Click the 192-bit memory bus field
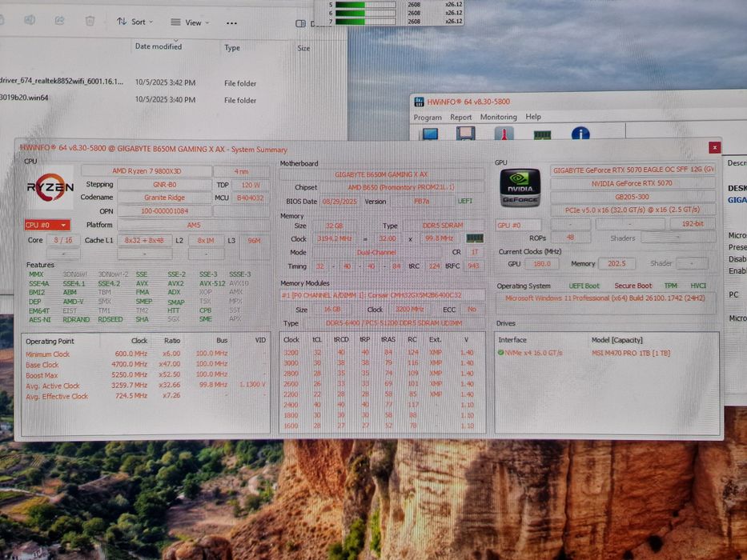The width and height of the screenshot is (747, 560). click(693, 223)
